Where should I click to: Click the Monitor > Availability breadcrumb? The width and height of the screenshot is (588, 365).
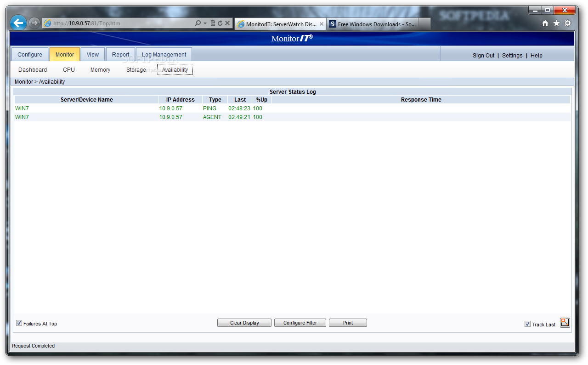pos(40,82)
